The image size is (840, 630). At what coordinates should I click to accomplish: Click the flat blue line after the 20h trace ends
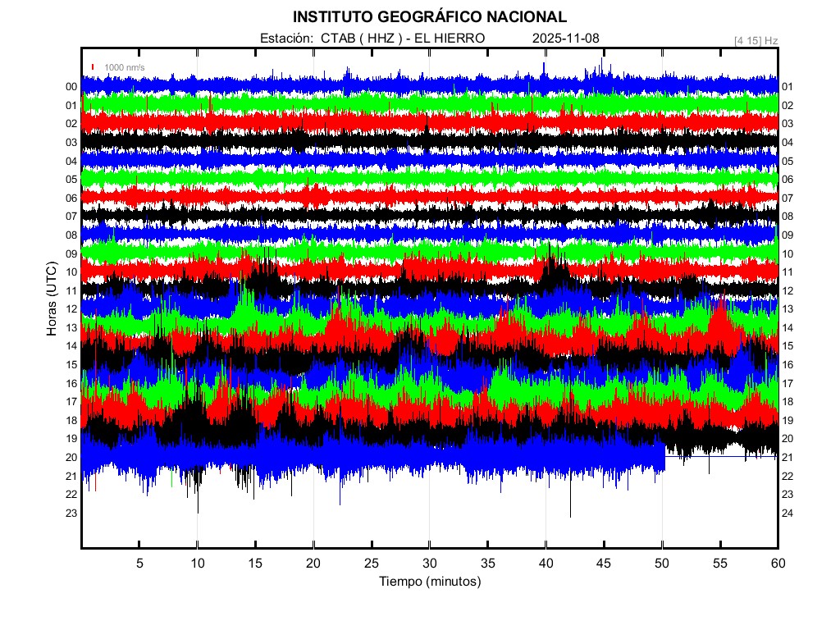tap(720, 457)
